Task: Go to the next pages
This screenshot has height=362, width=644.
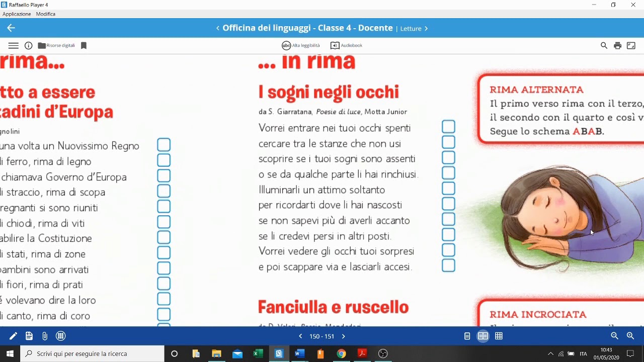Action: pyautogui.click(x=344, y=336)
